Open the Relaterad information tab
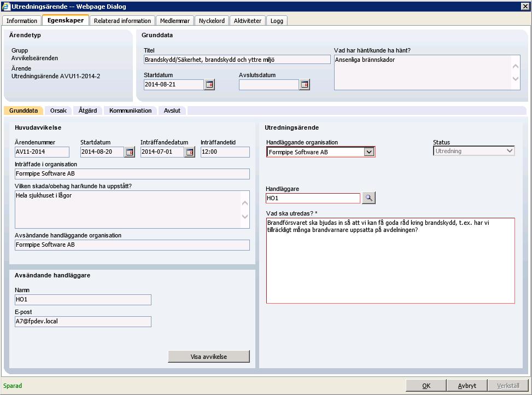Screen dimensions: 532x395 coord(122,21)
